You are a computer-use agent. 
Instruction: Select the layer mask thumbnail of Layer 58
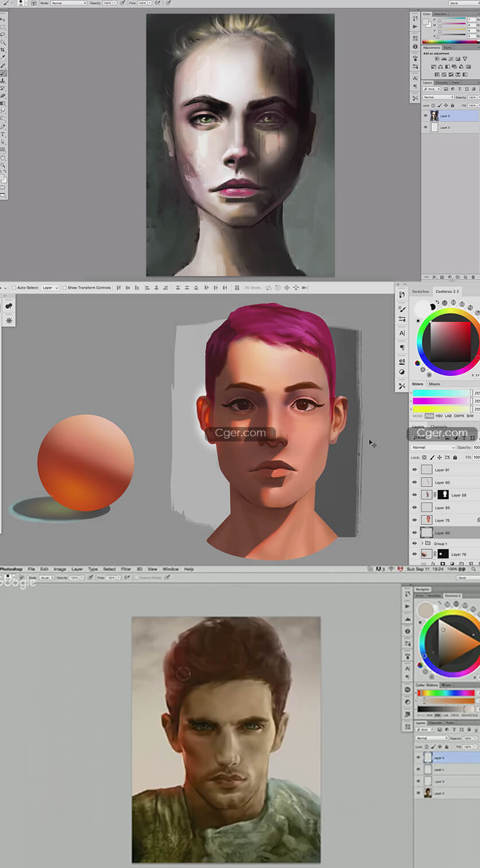(x=443, y=495)
